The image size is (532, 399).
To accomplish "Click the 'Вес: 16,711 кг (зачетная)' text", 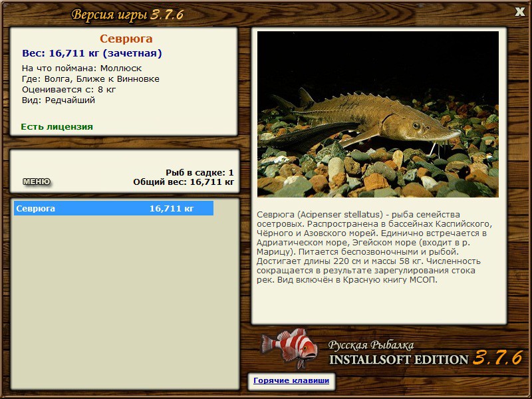I will click(92, 53).
